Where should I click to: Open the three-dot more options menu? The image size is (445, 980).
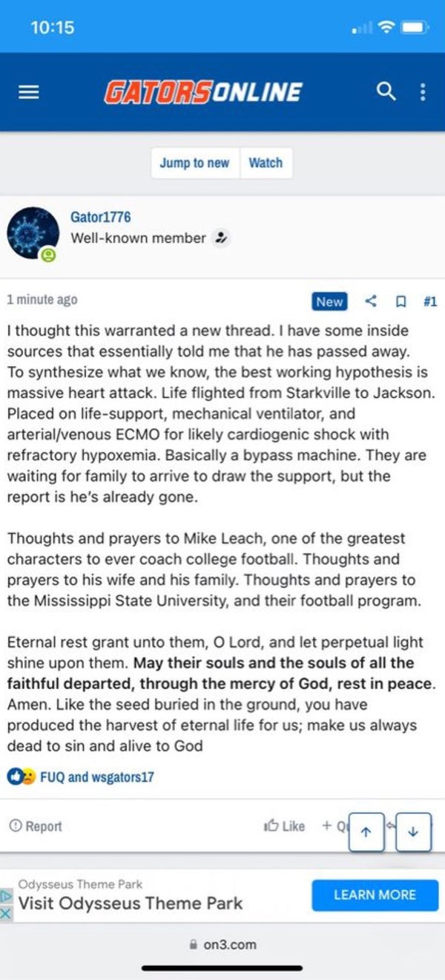(423, 92)
